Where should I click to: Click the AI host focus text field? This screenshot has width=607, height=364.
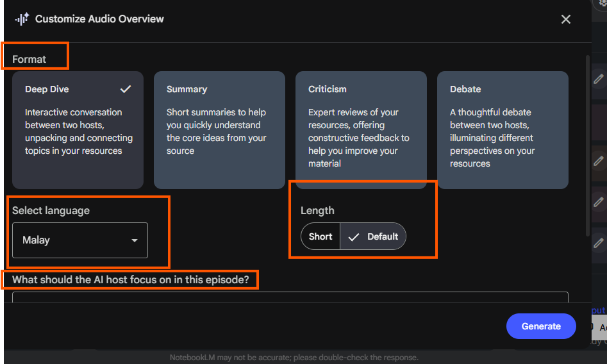290,297
